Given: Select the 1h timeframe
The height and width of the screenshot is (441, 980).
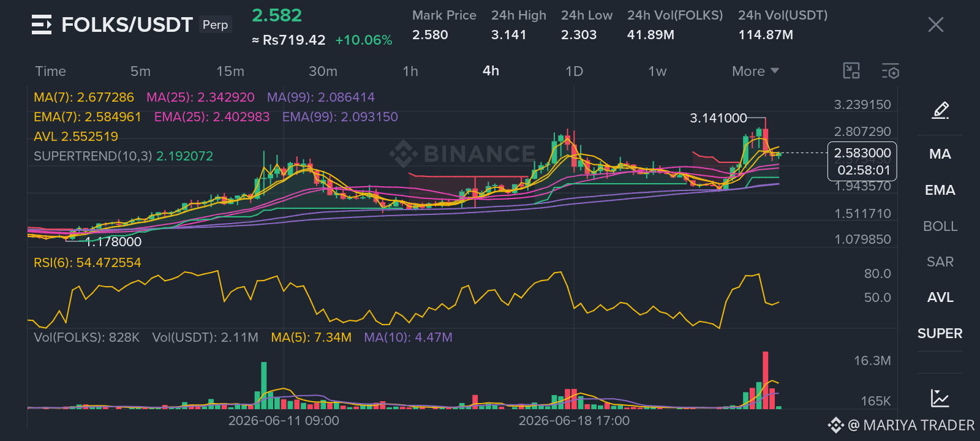Looking at the screenshot, I should [410, 71].
